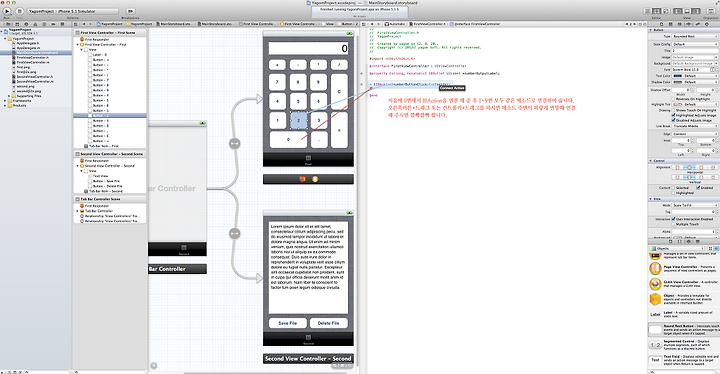Select the Lorem ipsum text view
Screen dimensions: 720x374
coord(308,268)
